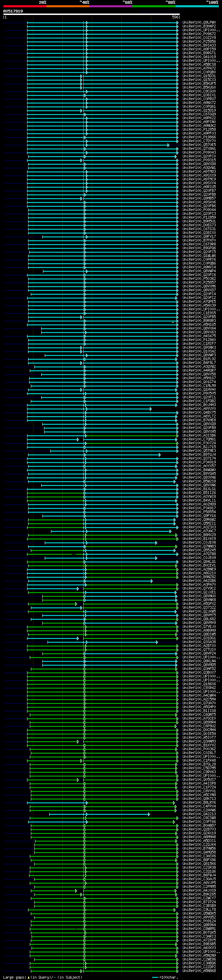Click the white query length bar
Viewport: 222px width, 980px height.
click(x=92, y=15)
